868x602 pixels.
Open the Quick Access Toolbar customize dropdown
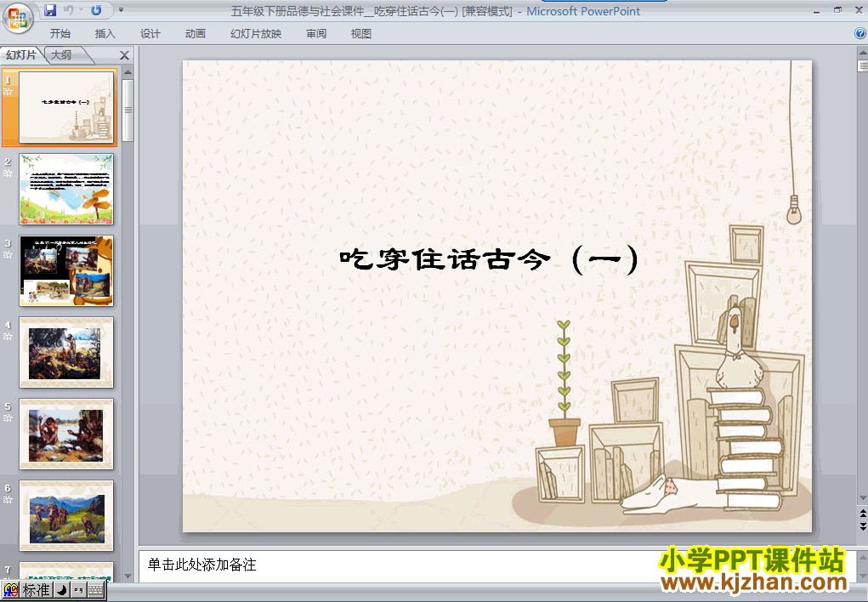click(122, 10)
